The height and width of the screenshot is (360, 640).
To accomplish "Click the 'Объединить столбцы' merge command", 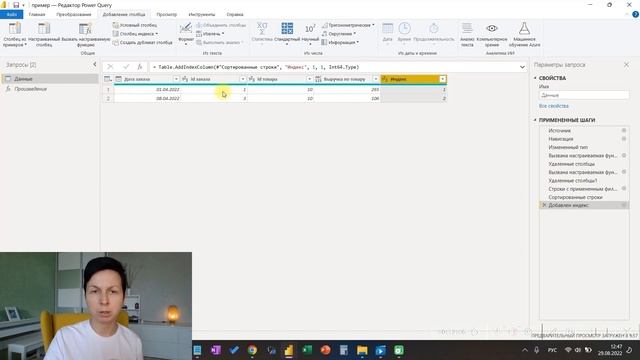I will [221, 25].
